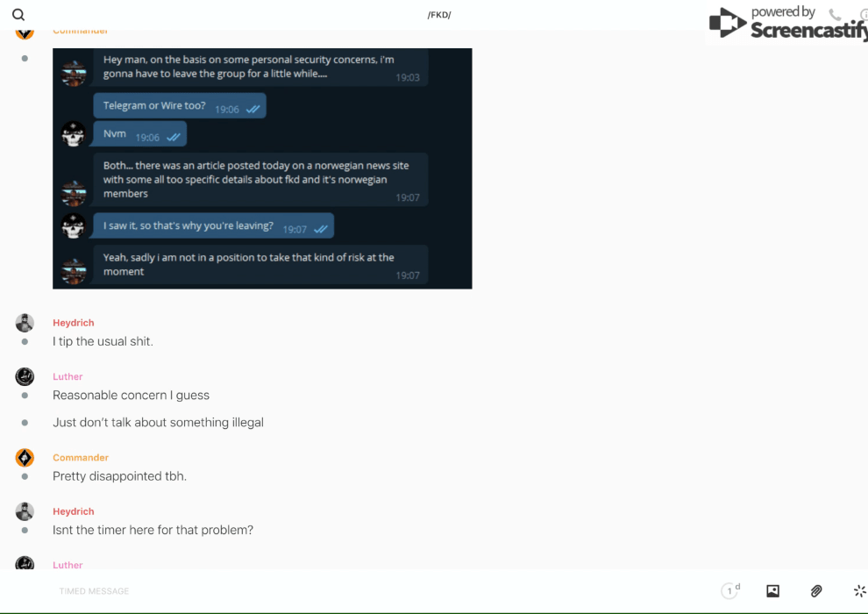Start a call with the phone icon
The image size is (868, 614).
pos(835,14)
